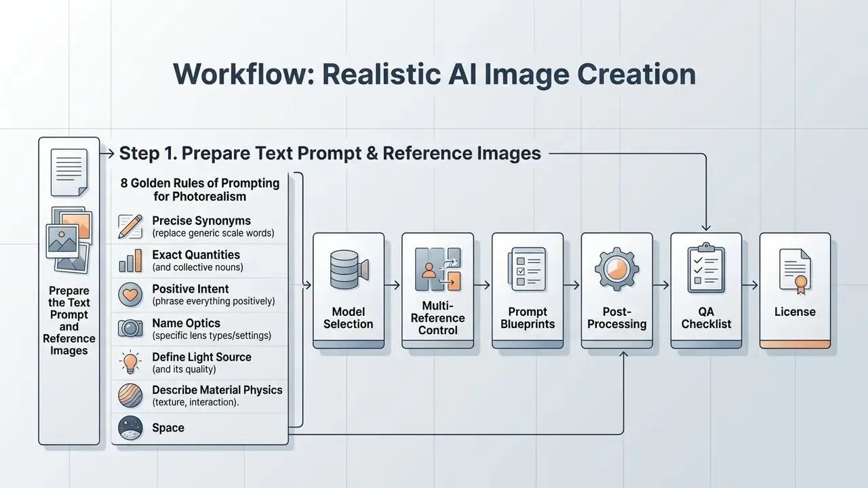The height and width of the screenshot is (488, 868).
Task: Click the checklist form icon above Prompt Blueprints
Action: [528, 269]
